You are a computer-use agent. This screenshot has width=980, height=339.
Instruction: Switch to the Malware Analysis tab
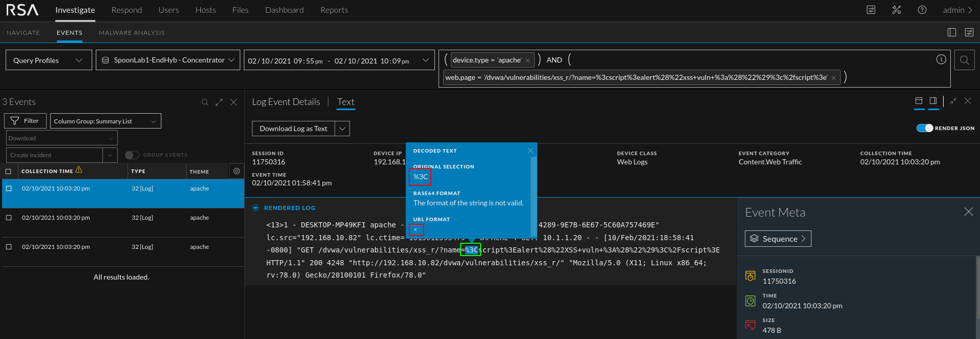point(132,33)
